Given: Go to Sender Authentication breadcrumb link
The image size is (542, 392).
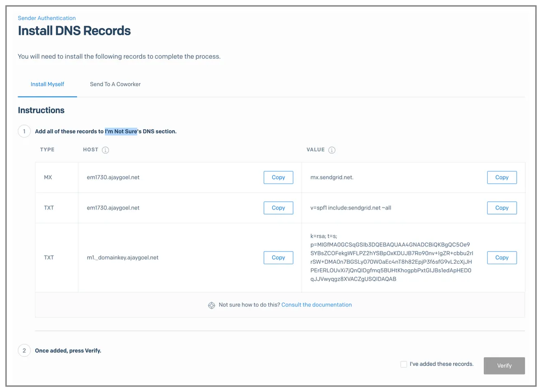Looking at the screenshot, I should pos(47,18).
